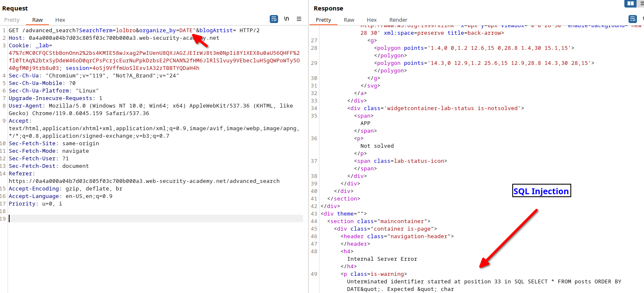Select the Pretty tab in the Request panel
This screenshot has height=293, width=644.
(x=12, y=20)
